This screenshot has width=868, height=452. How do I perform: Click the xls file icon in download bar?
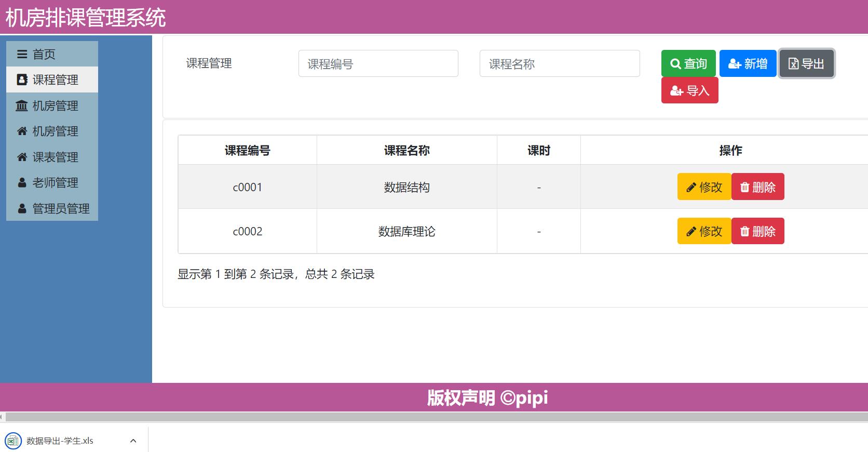click(13, 441)
